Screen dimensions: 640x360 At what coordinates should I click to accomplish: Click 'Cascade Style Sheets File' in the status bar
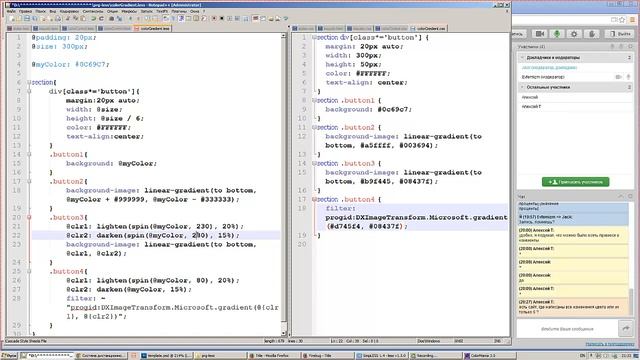point(26,341)
